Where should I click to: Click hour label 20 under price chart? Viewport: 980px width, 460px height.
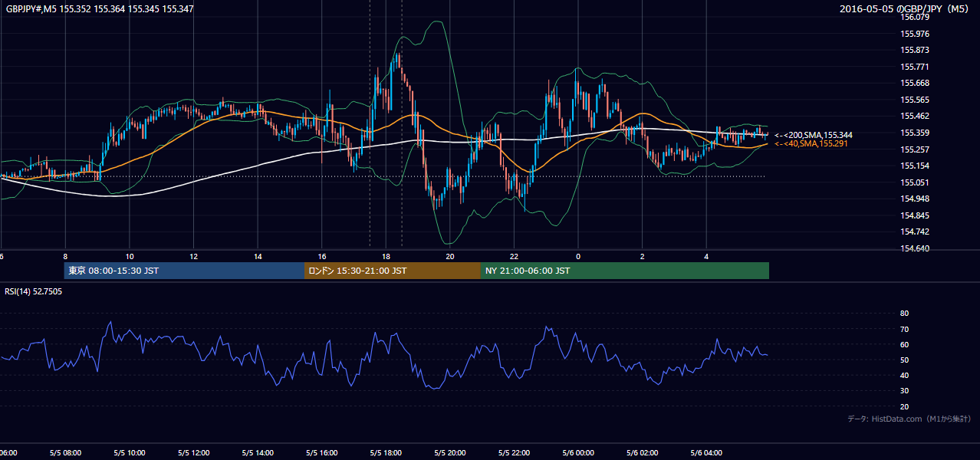click(x=450, y=256)
